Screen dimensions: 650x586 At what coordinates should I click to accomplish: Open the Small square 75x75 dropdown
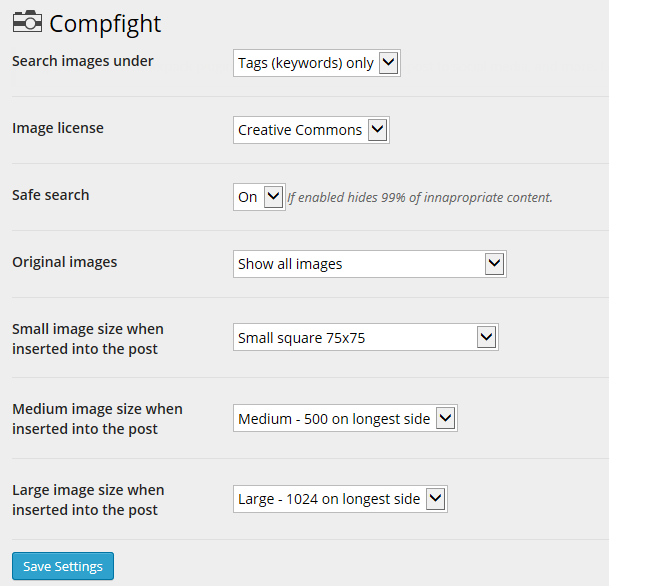click(366, 337)
